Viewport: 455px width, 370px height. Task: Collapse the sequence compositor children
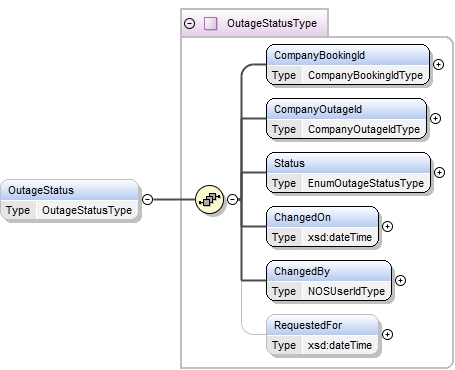pyautogui.click(x=232, y=199)
